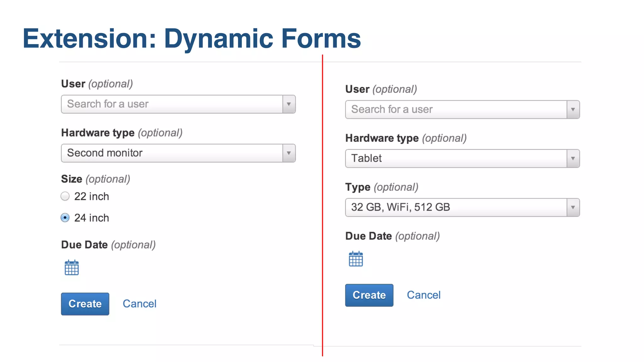The height and width of the screenshot is (362, 644).
Task: Click left form Hardware type label
Action: click(x=122, y=133)
